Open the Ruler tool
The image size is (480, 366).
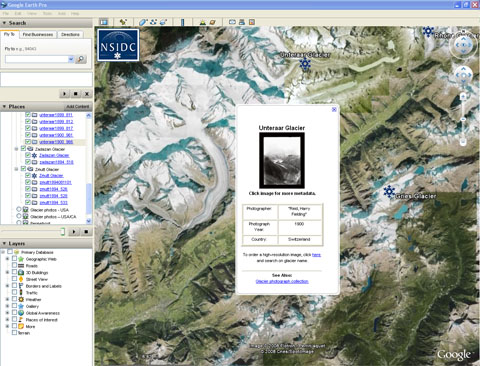[182, 22]
